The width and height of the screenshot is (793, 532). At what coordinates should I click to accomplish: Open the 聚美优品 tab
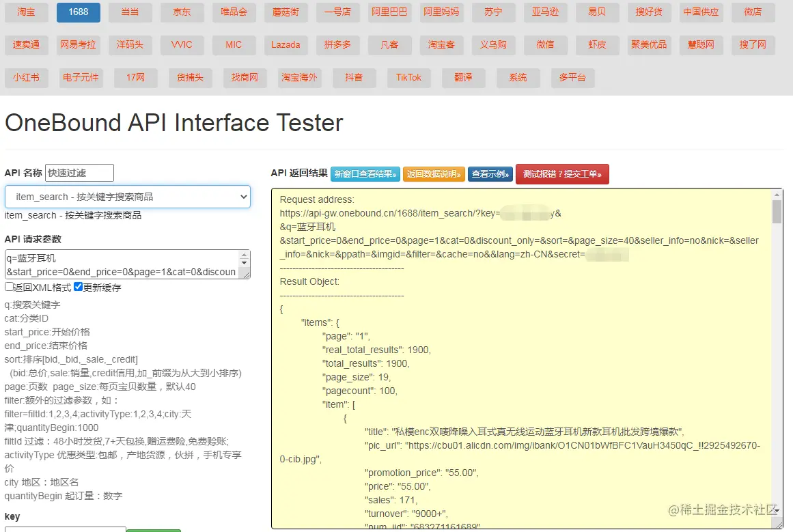point(649,45)
